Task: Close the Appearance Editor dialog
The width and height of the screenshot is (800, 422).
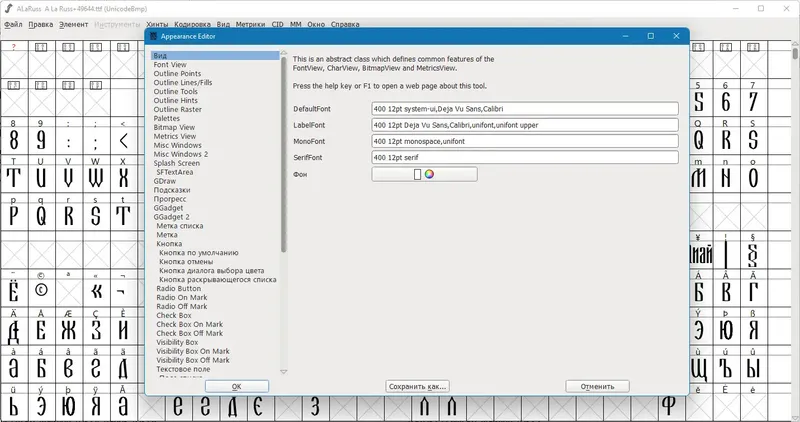Action: click(676, 36)
